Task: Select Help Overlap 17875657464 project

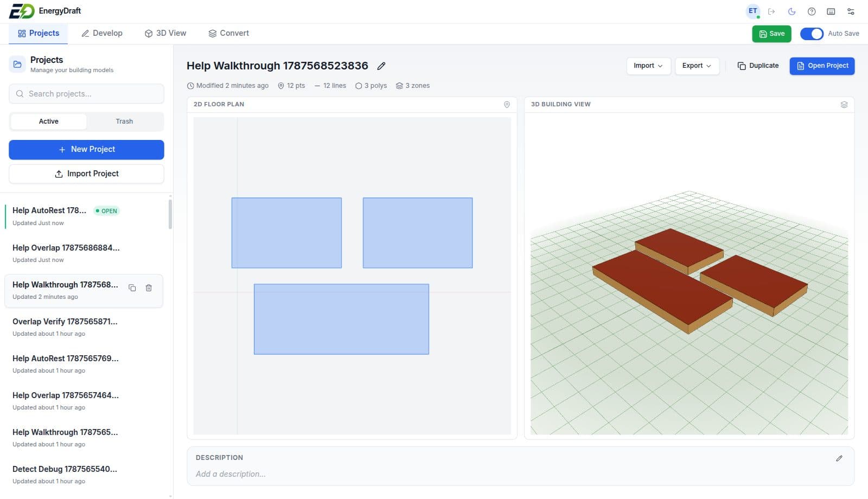Action: click(84, 401)
